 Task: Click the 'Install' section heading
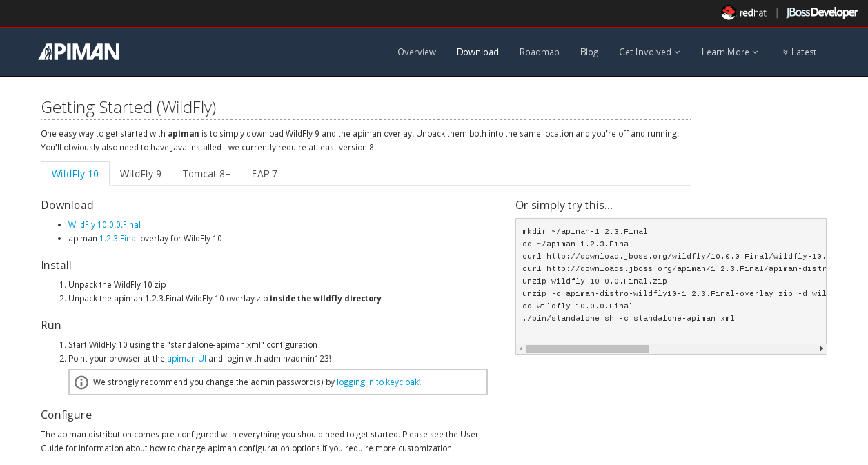[x=56, y=266]
